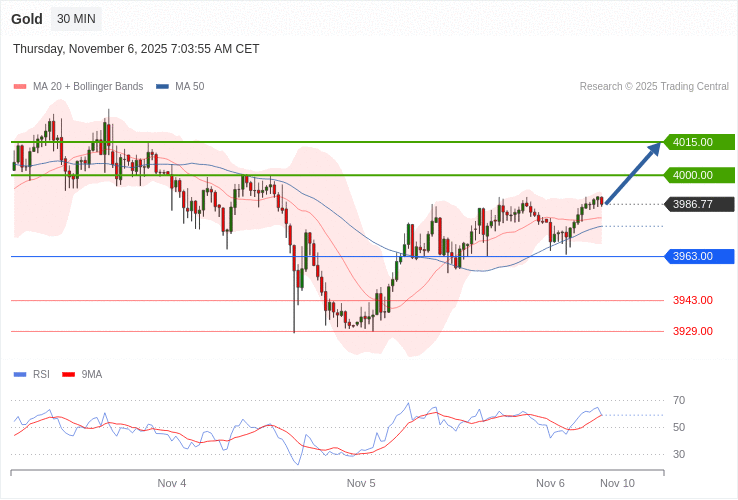Click the blue MA 50 legend swatch
This screenshot has width=738, height=500.
[x=162, y=87]
